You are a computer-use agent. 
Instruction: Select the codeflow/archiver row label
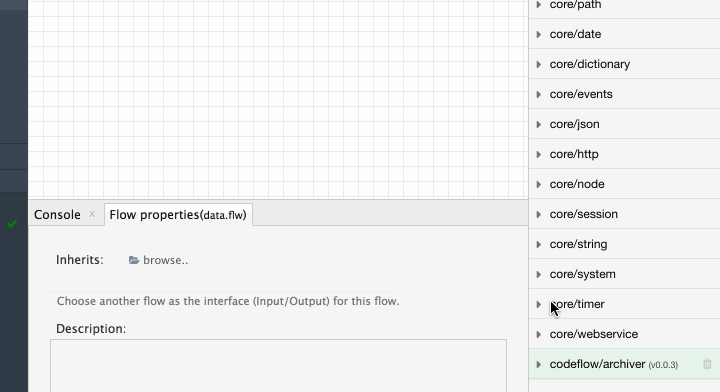pos(597,364)
